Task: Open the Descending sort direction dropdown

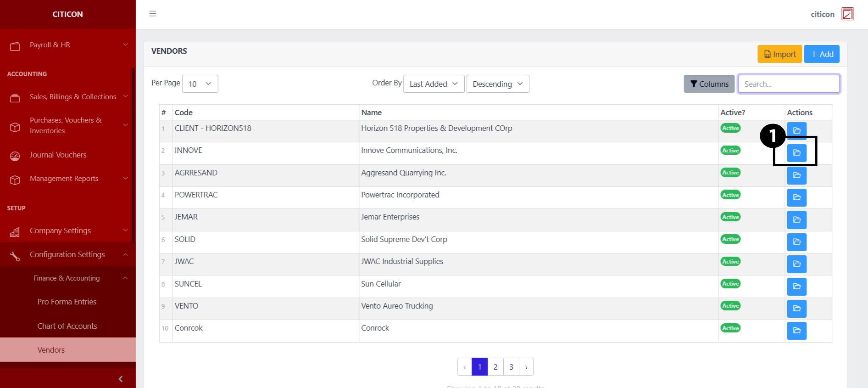Action: (497, 84)
